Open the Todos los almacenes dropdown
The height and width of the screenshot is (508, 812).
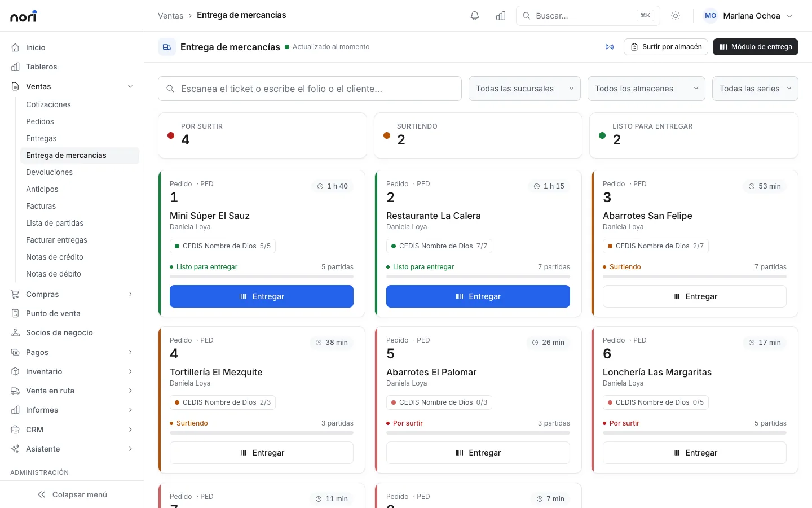click(646, 89)
